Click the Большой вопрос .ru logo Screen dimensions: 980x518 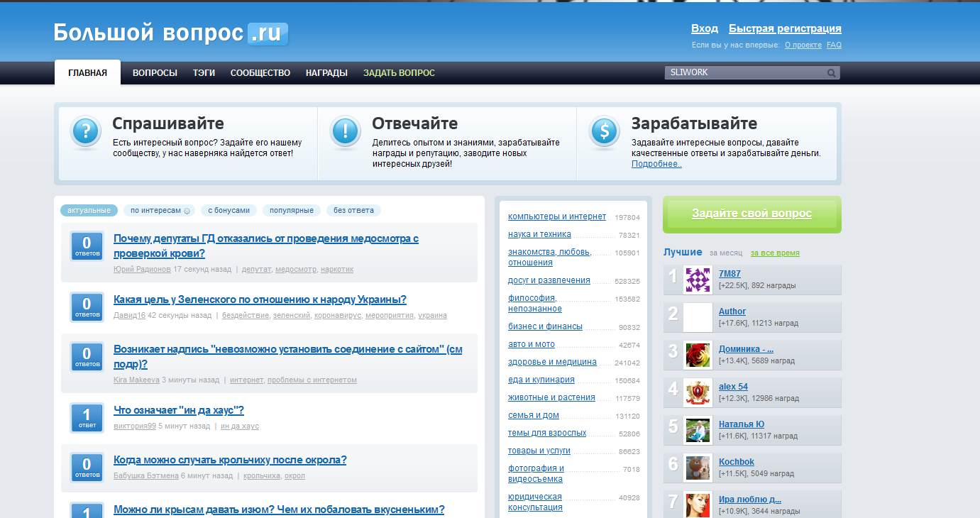[x=171, y=33]
